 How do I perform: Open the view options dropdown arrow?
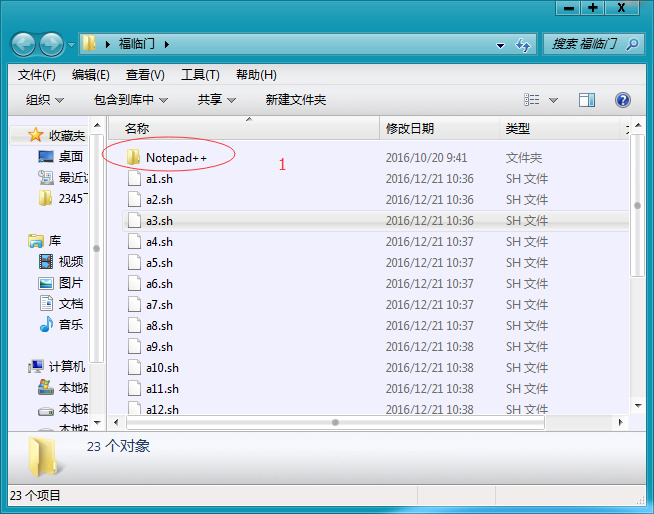coord(553,100)
